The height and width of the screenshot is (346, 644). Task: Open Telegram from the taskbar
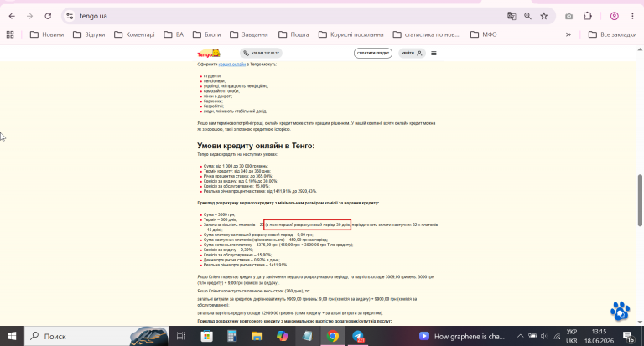tap(358, 336)
